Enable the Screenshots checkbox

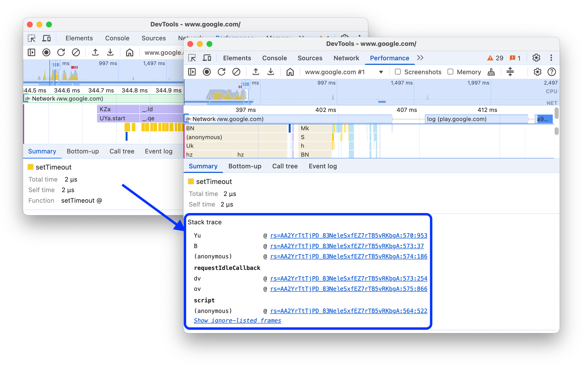(x=398, y=72)
